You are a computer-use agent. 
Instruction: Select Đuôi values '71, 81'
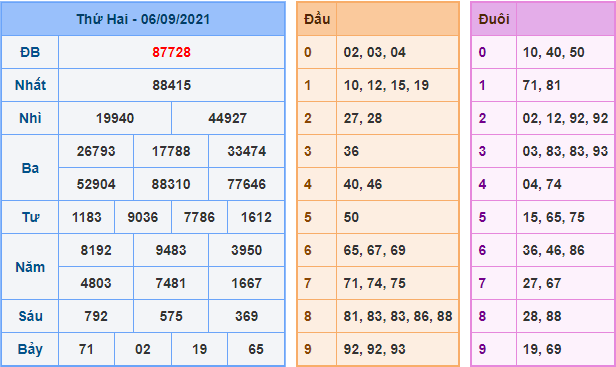542,85
